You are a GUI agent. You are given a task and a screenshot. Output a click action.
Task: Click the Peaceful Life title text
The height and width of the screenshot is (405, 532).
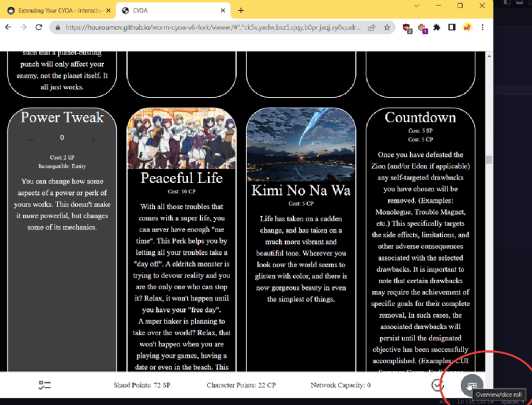click(182, 178)
